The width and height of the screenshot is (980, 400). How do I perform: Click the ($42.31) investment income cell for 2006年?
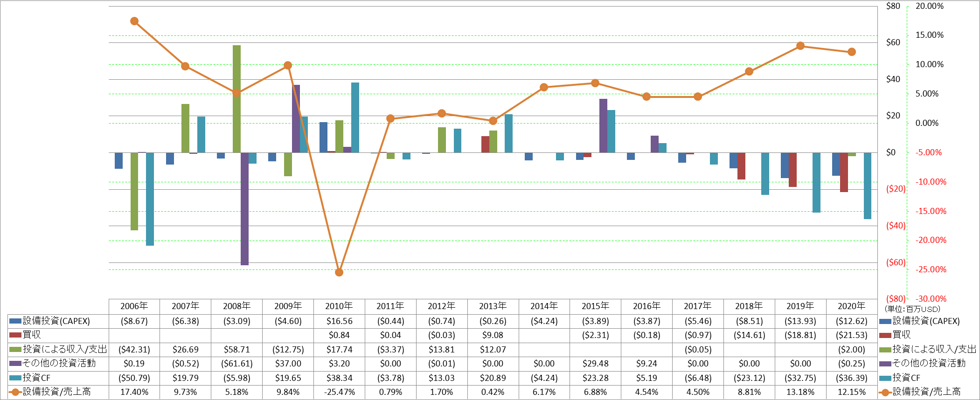coord(134,350)
